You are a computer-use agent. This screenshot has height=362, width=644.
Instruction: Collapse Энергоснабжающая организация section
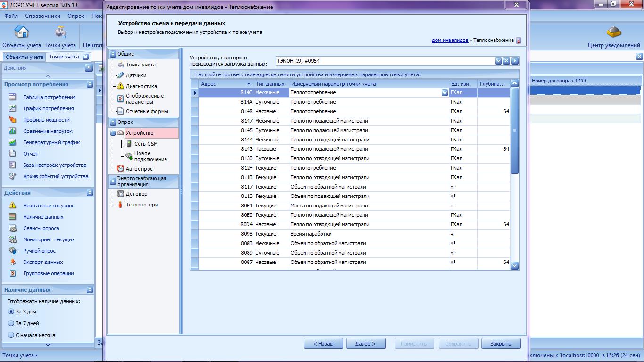[113, 181]
